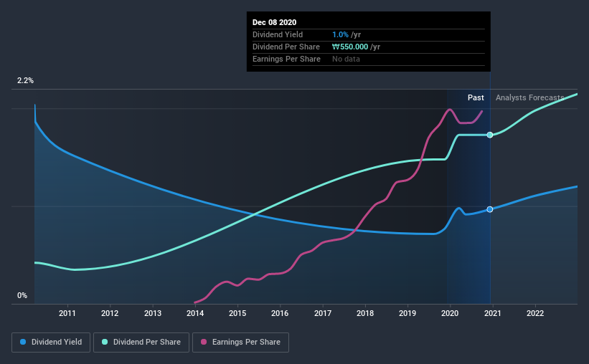Click the 2013 x-axis label

[153, 313]
